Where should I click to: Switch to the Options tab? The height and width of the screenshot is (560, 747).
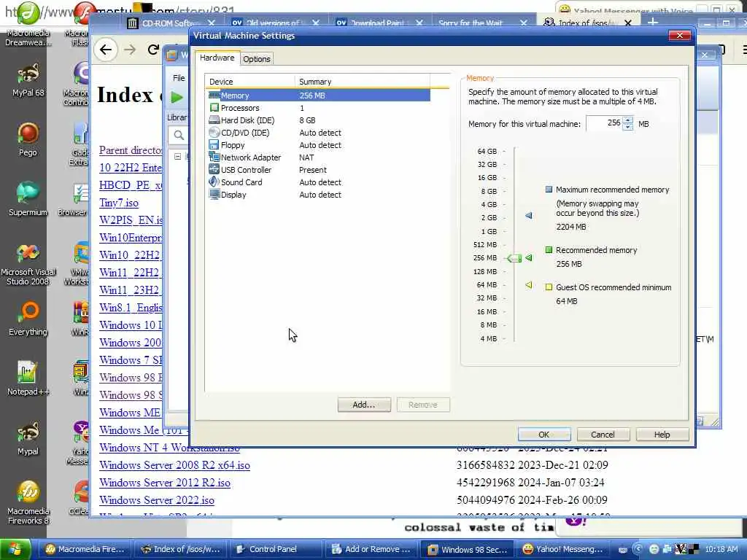point(256,58)
